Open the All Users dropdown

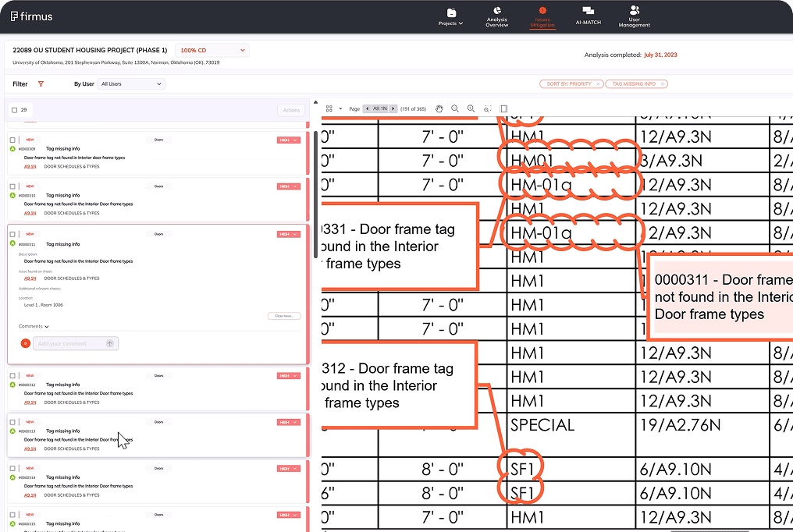coord(130,83)
